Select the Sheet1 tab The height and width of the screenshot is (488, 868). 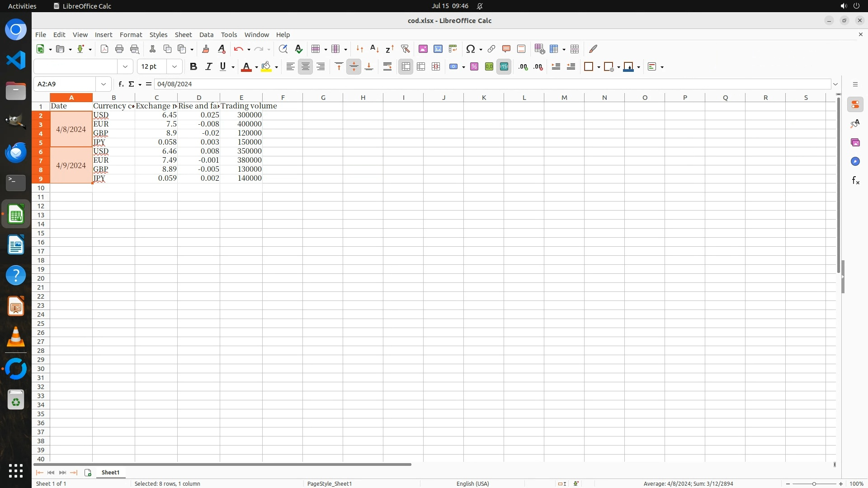tap(110, 472)
